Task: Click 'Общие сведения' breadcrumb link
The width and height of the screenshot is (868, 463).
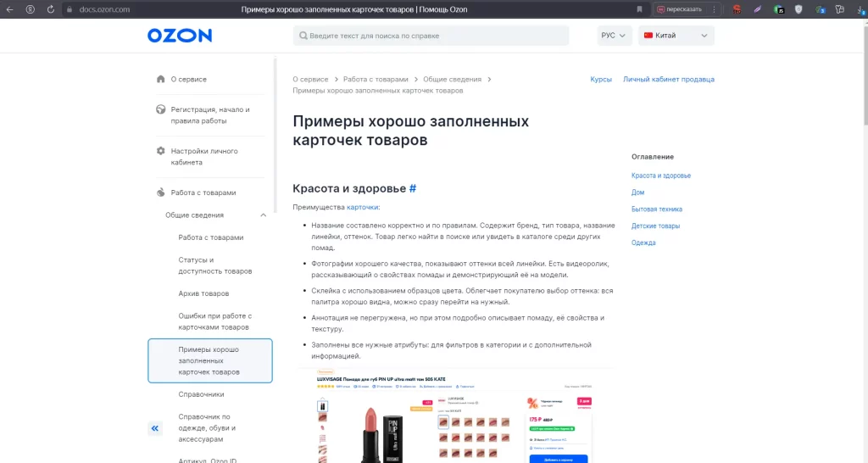Action: [x=453, y=79]
